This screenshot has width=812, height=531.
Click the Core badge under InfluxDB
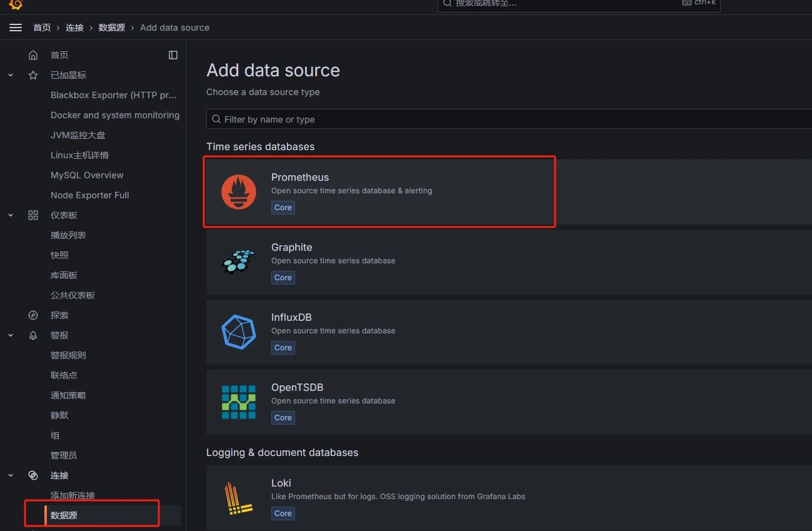pyautogui.click(x=283, y=348)
